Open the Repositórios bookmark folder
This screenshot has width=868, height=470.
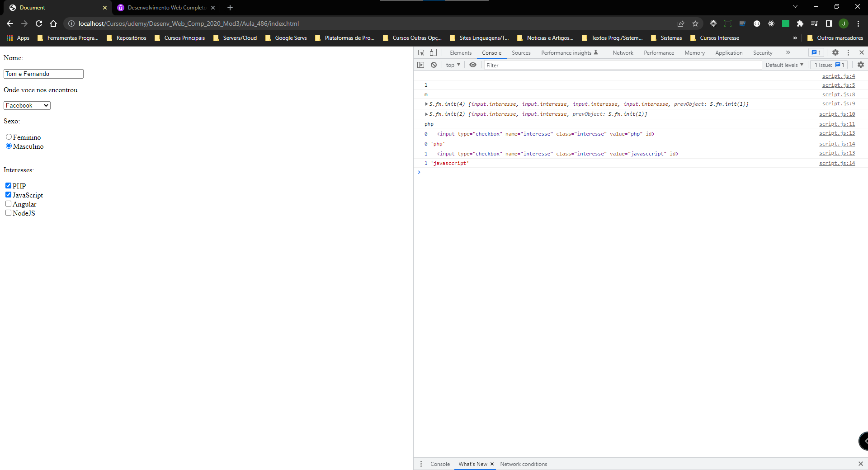127,38
